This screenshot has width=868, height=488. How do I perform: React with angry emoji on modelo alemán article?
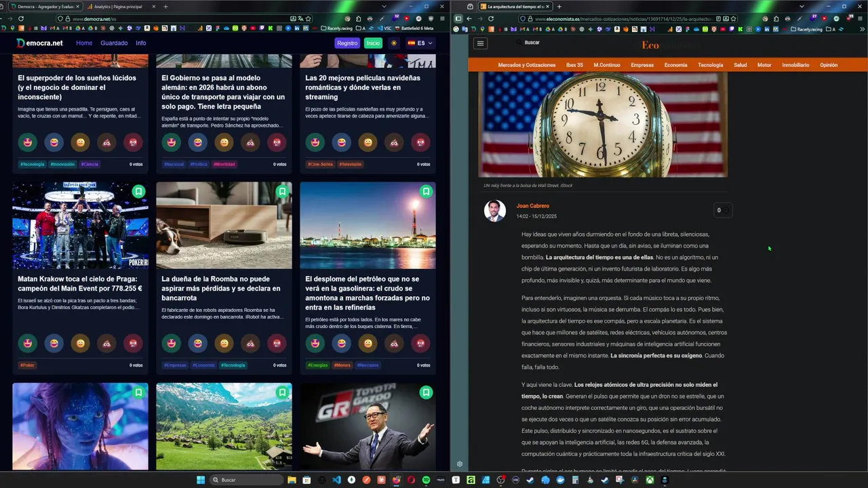click(277, 142)
